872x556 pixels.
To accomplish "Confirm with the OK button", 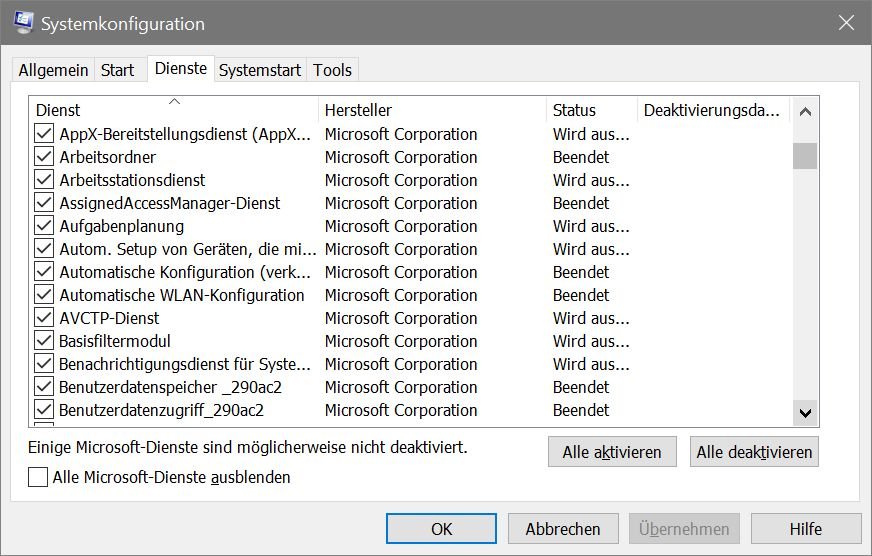I will (442, 529).
